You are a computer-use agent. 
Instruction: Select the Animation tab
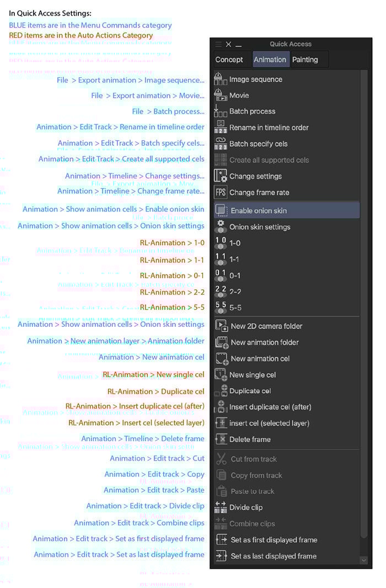pos(270,60)
